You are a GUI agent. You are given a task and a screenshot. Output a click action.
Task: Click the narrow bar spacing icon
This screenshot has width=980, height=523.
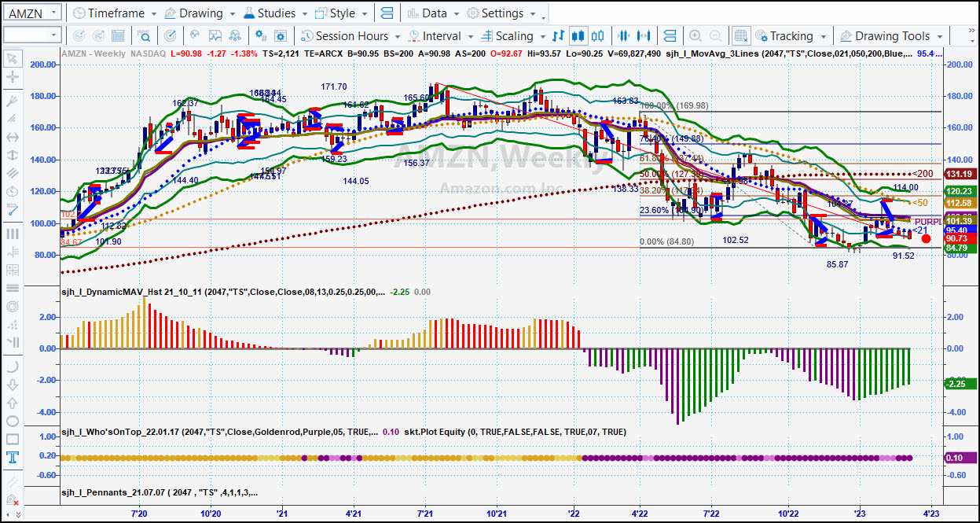tap(624, 35)
